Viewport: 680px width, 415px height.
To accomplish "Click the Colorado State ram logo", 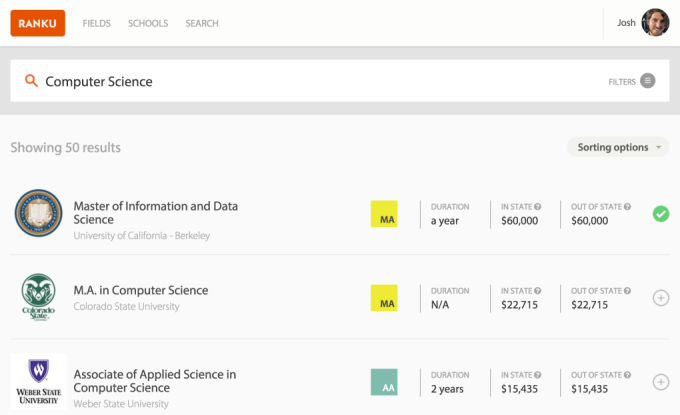I will click(x=39, y=297).
